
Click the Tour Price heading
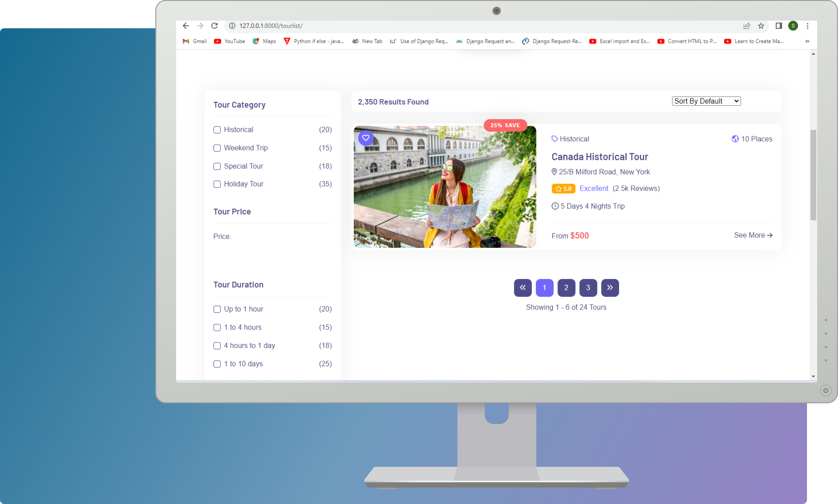tap(232, 212)
